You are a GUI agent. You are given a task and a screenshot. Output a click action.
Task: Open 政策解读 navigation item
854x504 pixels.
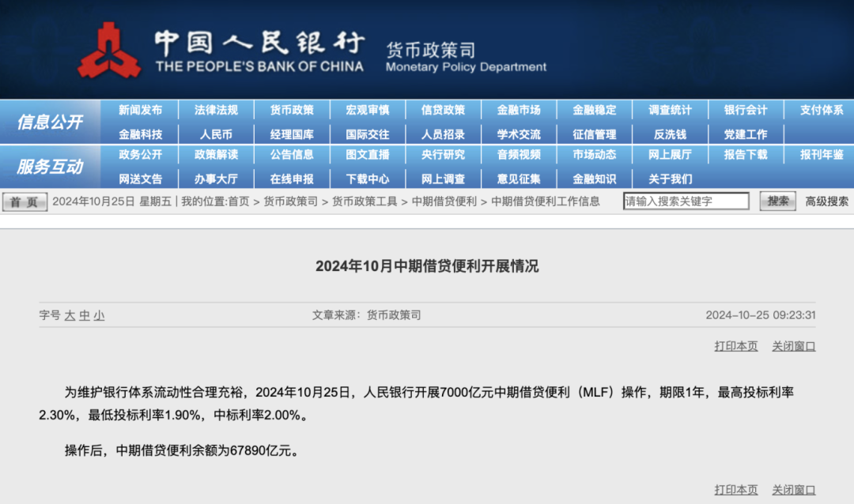tap(216, 155)
